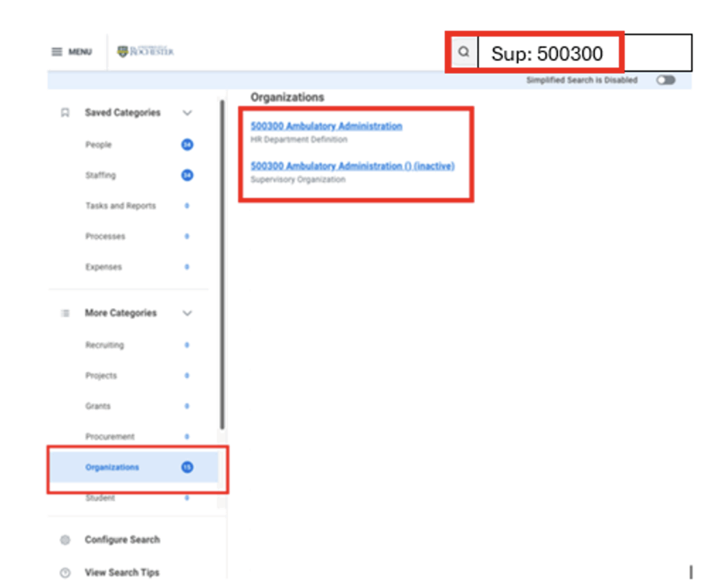Click the sidebar vertical scrollbar
Screen dimensions: 701x588
tap(222, 264)
